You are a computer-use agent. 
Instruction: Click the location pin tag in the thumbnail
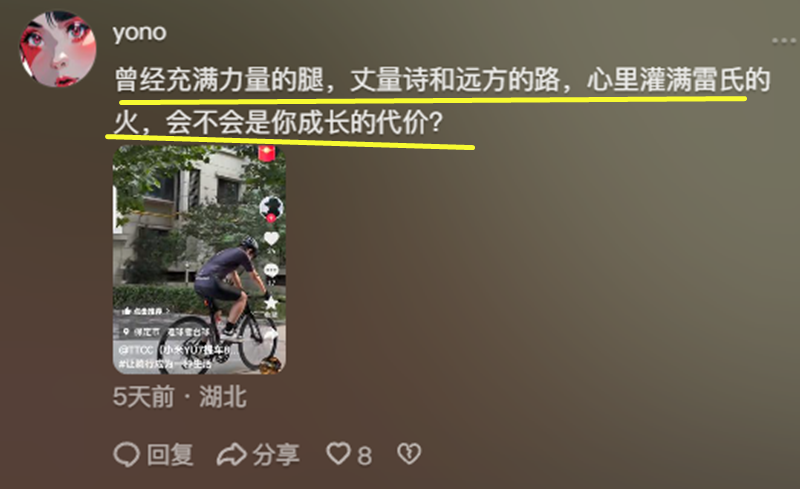pyautogui.click(x=165, y=332)
